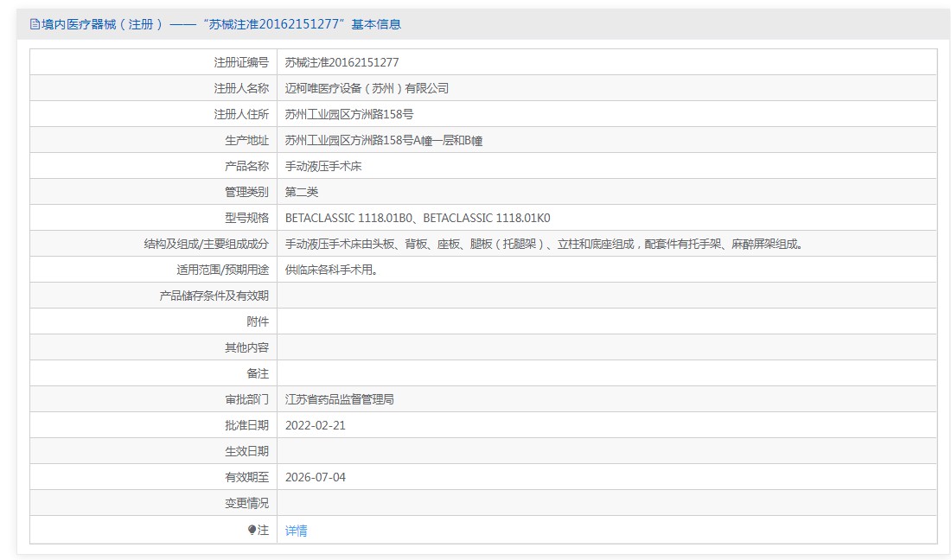Select the approval date 2022-02-21
The height and width of the screenshot is (560, 951).
(316, 425)
